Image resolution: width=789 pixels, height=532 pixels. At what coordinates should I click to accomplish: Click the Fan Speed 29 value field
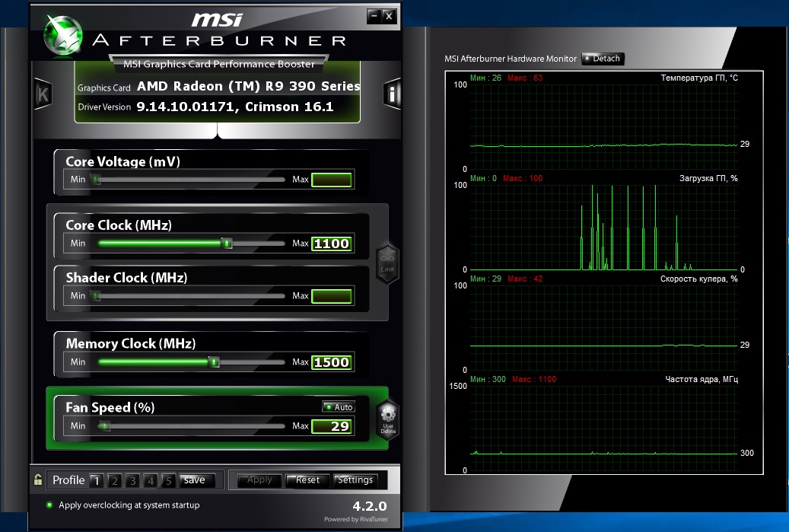[332, 425]
